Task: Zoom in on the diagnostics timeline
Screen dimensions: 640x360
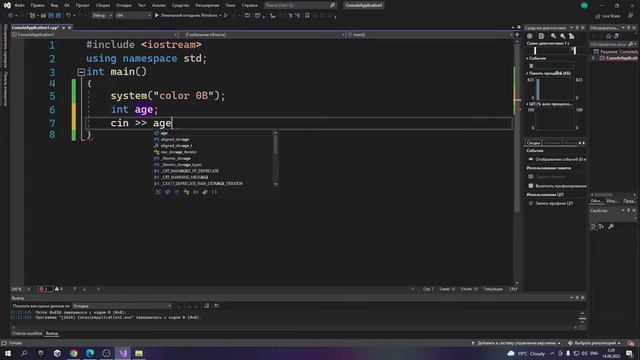Action: click(553, 36)
